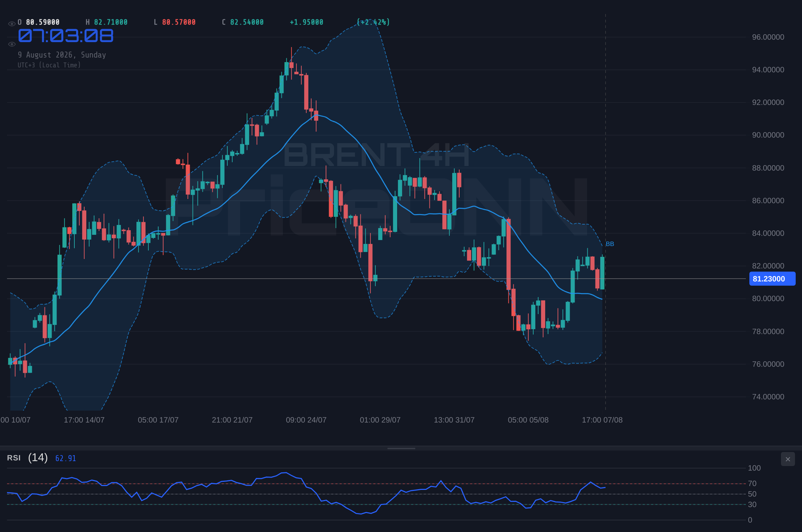Click the 74.00000 price axis label
Image resolution: width=802 pixels, height=532 pixels.
(x=768, y=397)
